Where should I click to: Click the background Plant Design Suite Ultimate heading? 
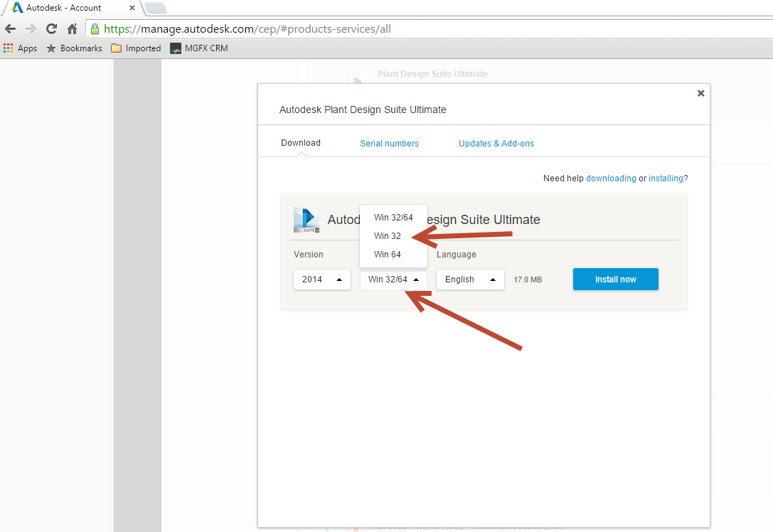coord(432,74)
